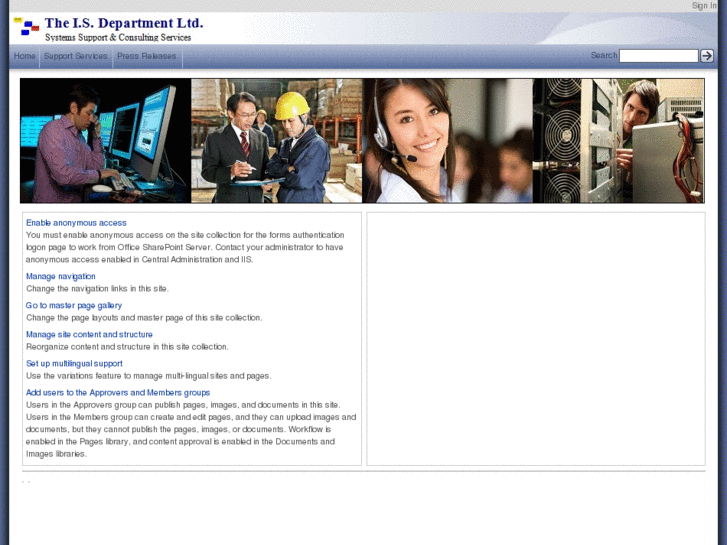
Task: Open Add users to Approvers and Members groups
Action: [x=118, y=393]
